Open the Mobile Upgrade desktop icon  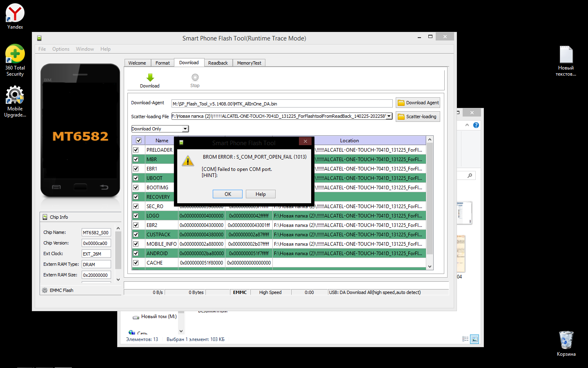tap(15, 101)
